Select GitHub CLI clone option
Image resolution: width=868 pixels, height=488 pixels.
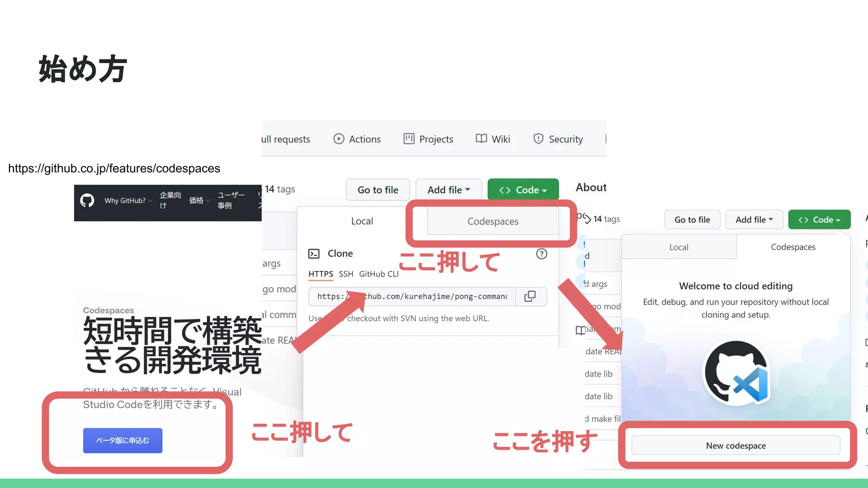(x=379, y=274)
